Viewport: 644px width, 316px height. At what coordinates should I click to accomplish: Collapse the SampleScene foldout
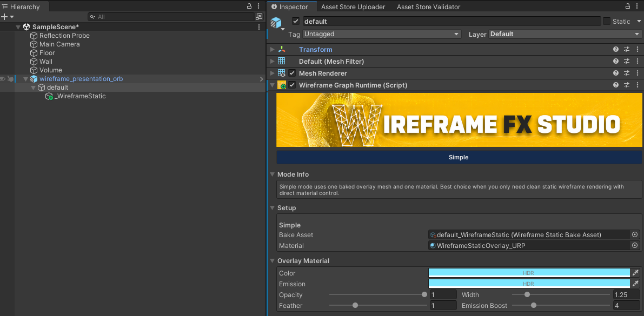point(18,27)
